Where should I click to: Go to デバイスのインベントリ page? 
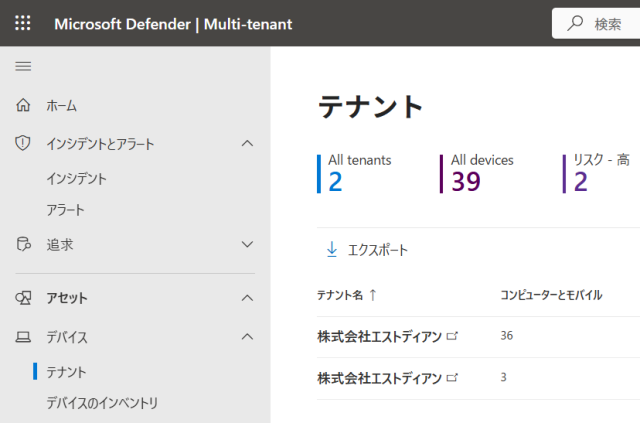click(x=102, y=403)
